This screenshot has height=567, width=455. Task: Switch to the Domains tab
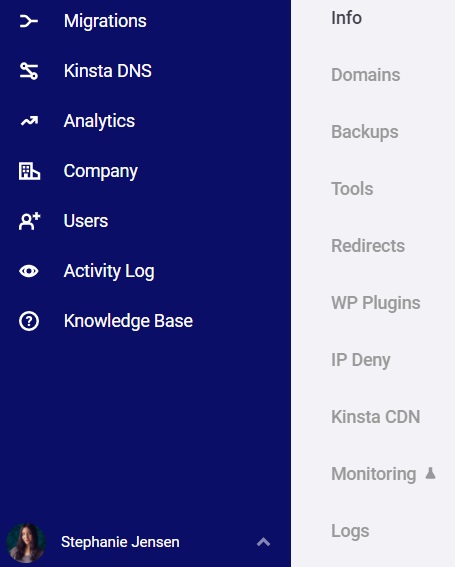[x=366, y=75]
